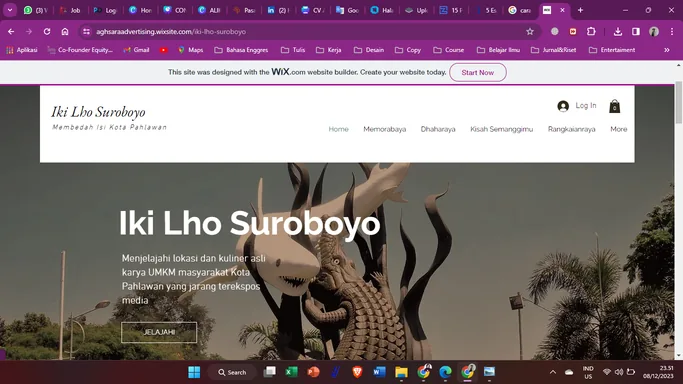683x384 pixels.
Task: Click the taskbar Search box
Action: coord(233,372)
